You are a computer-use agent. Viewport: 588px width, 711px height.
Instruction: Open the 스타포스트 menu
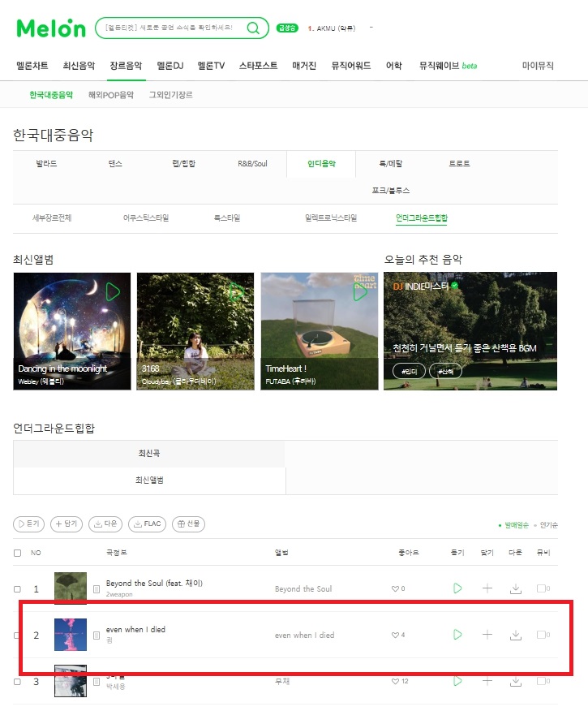[258, 66]
